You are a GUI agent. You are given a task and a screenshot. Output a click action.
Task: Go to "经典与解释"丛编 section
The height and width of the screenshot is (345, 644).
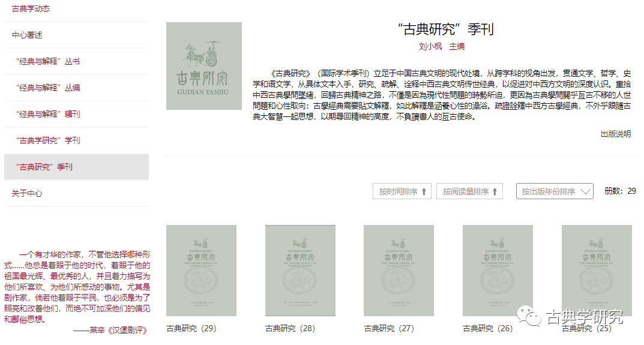tap(48, 88)
